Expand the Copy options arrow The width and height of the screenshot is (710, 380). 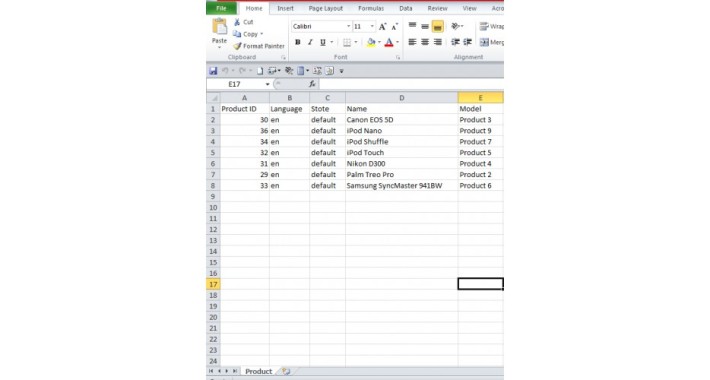coord(261,34)
